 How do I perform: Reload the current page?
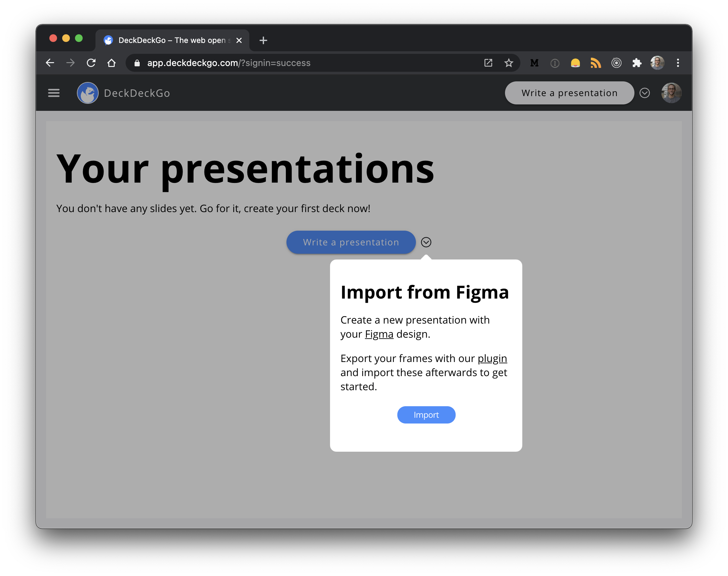(x=91, y=63)
